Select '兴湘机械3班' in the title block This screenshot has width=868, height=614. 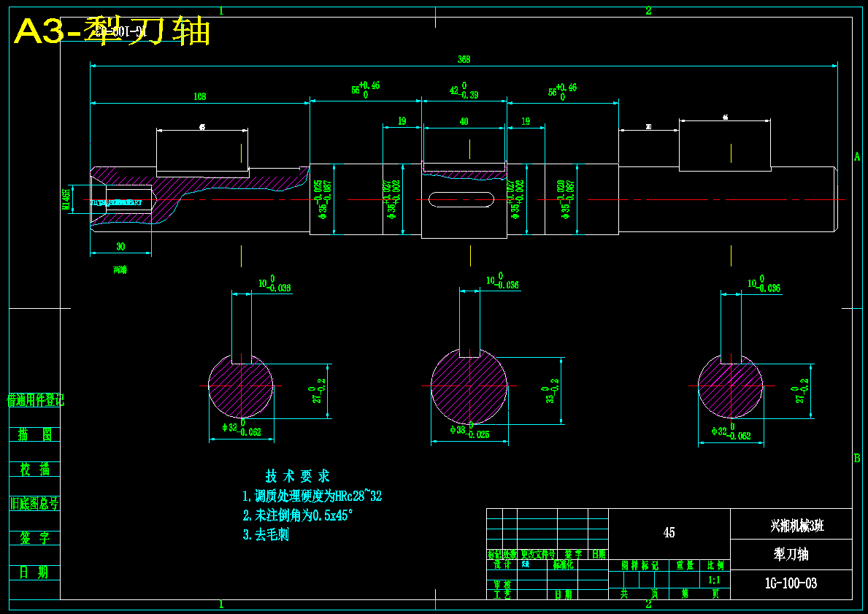[797, 526]
